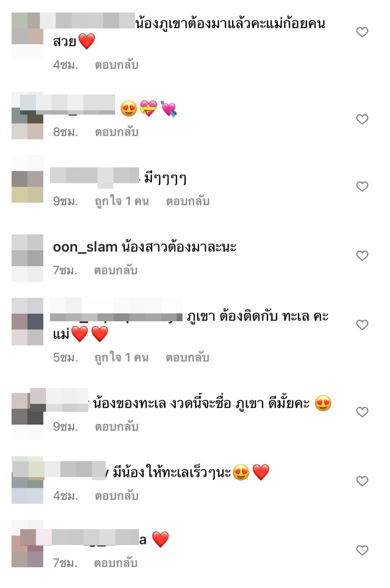Tap the heart beside the มีๆๆๆๆ comment
Viewport: 390px width, 588px height.
coord(362,186)
